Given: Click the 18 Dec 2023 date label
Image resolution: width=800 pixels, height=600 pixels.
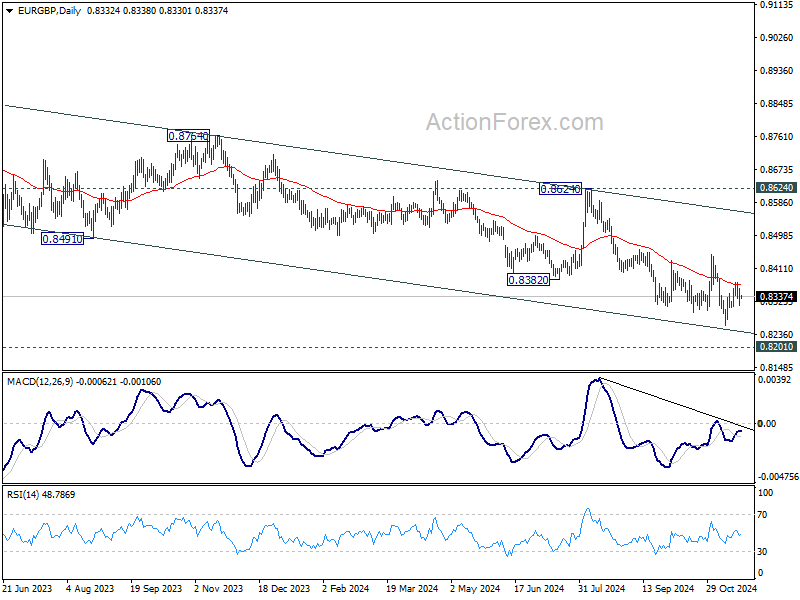Looking at the screenshot, I should click(284, 589).
